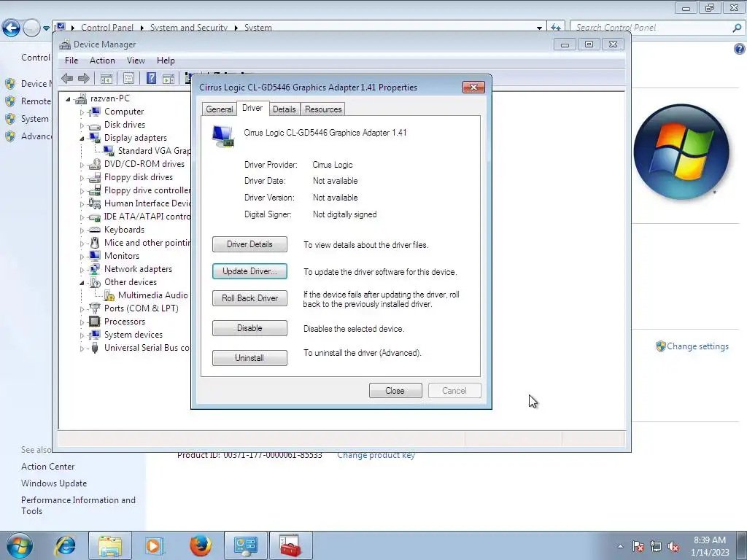747x560 pixels.
Task: Click the Multimedia Audio warning device icon
Action: click(109, 296)
